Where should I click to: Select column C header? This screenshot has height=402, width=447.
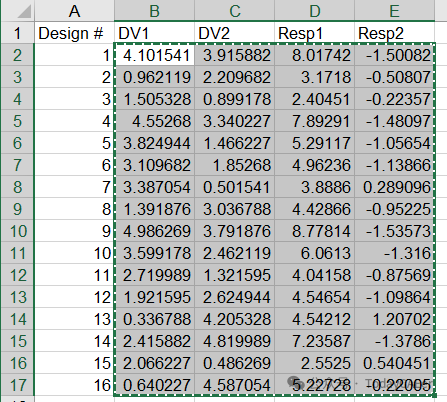pos(235,11)
